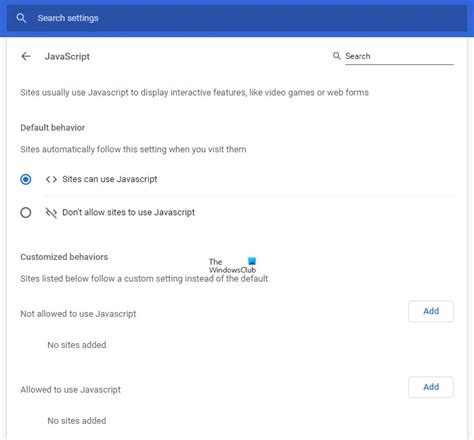Click the crossed-out code icon for blocked Javascript

point(51,213)
